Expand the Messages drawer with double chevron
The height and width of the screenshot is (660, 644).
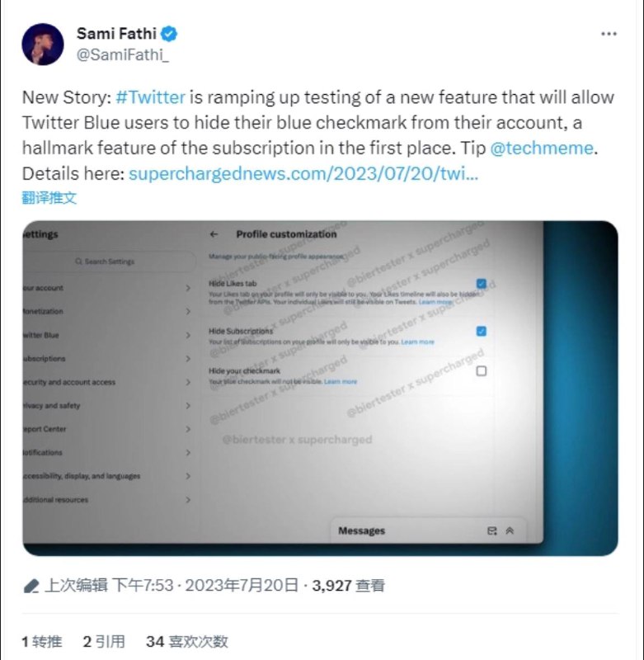click(x=510, y=531)
